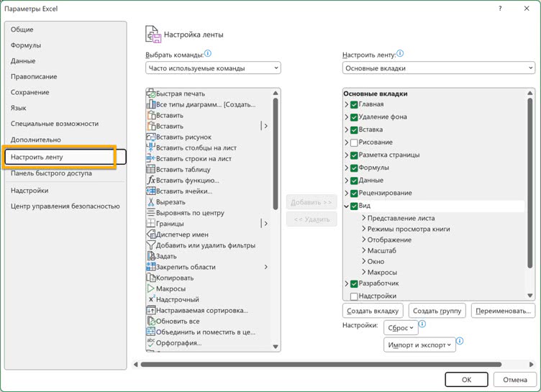Click info icon next to Импорт и экспорт
Image resolution: width=541 pixels, height=392 pixels.
click(460, 341)
